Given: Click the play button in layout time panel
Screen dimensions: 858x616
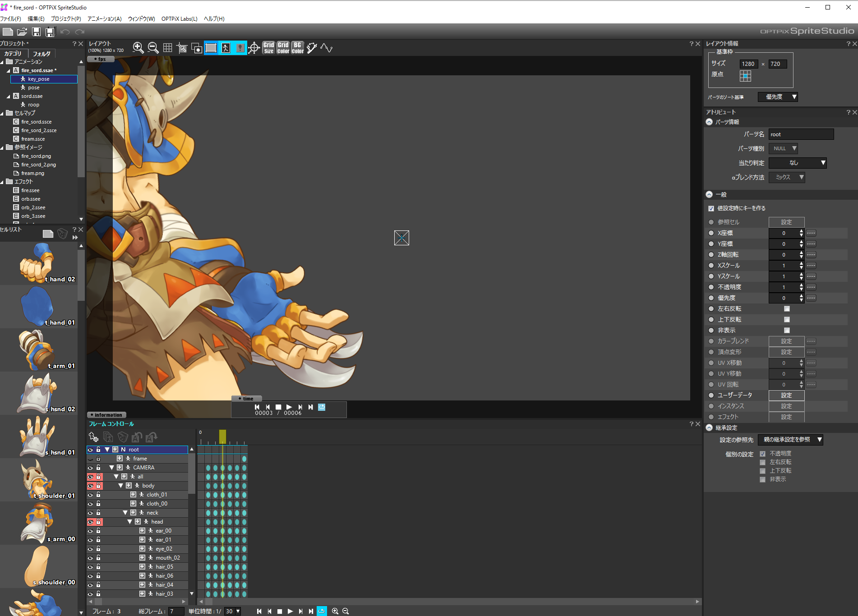Looking at the screenshot, I should click(x=289, y=407).
